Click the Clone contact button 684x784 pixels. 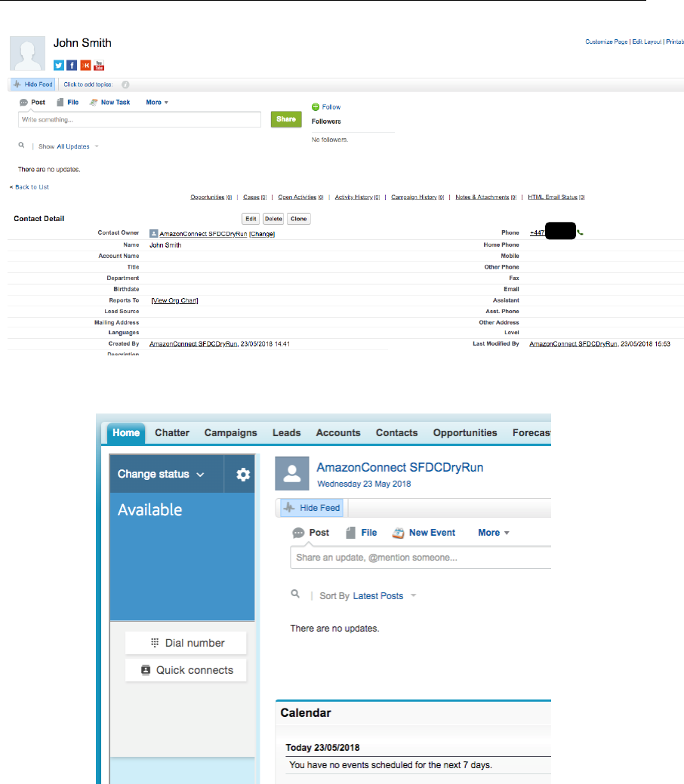299,219
